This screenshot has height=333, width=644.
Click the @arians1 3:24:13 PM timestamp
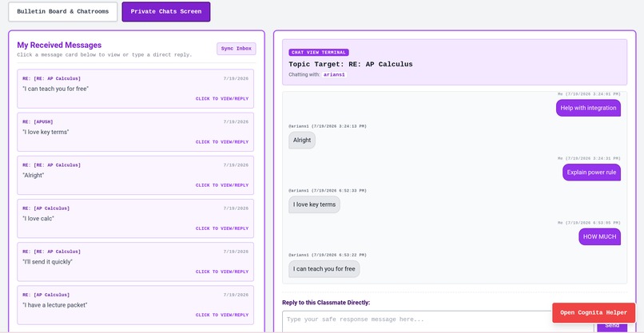(328, 126)
